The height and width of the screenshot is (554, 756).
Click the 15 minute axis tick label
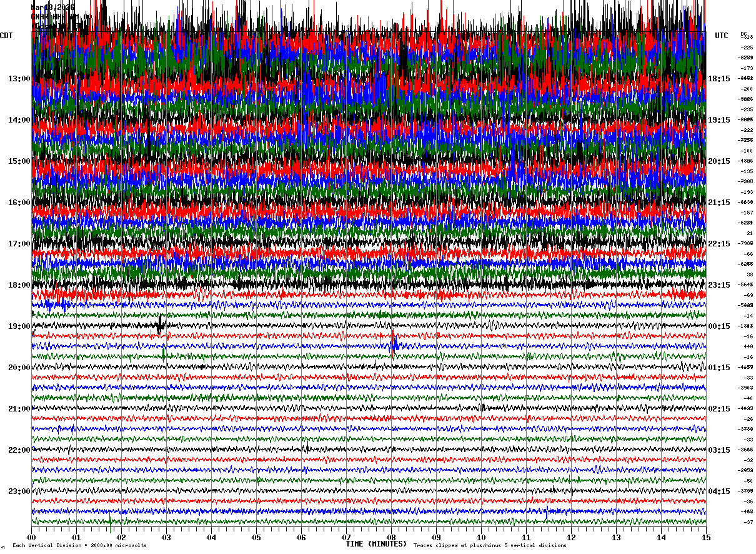(x=706, y=538)
